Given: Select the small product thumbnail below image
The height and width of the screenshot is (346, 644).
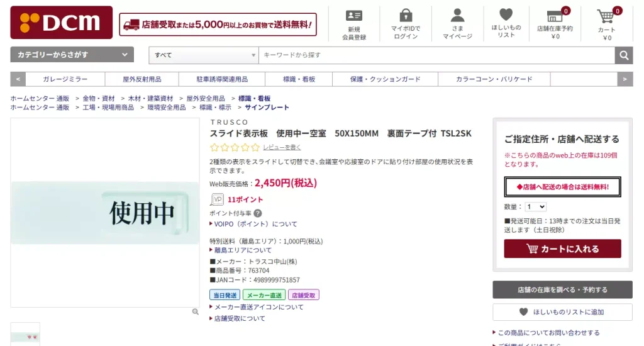Looking at the screenshot, I should click(x=25, y=334).
